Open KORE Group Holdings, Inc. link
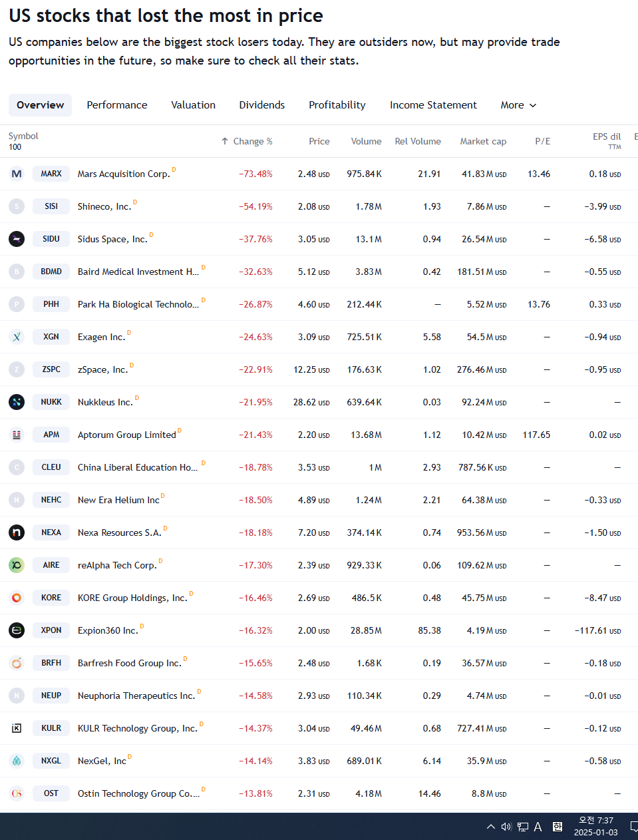This screenshot has height=840, width=638. coord(132,598)
